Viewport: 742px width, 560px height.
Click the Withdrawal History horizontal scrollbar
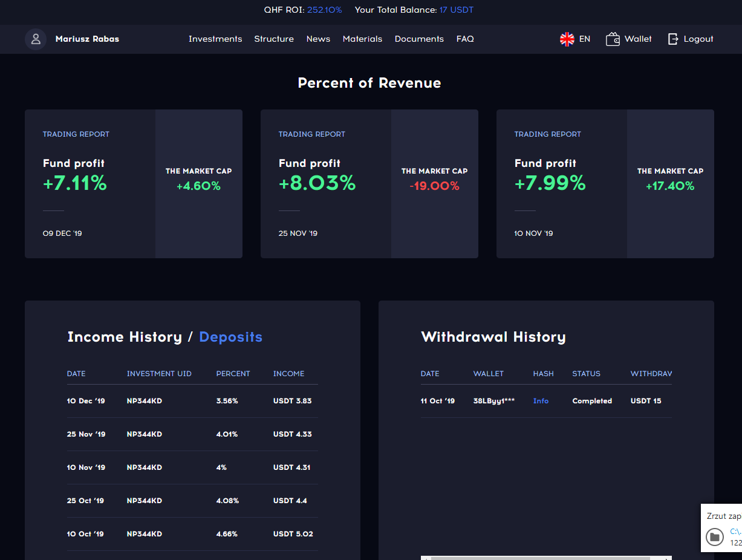tap(546, 558)
